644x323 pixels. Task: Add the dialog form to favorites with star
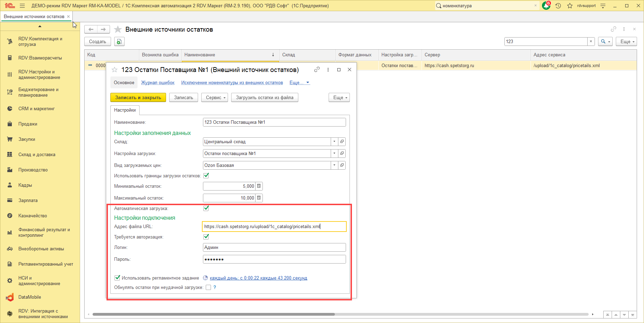(115, 70)
